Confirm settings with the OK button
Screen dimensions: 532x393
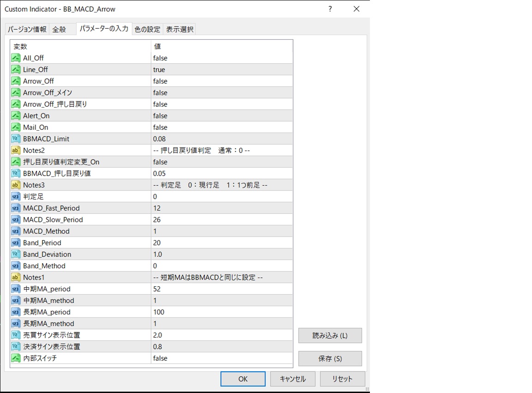point(243,379)
